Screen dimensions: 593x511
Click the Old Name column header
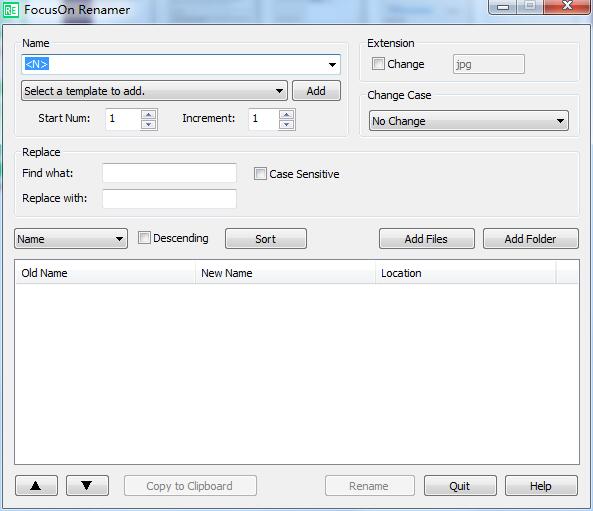pyautogui.click(x=105, y=273)
